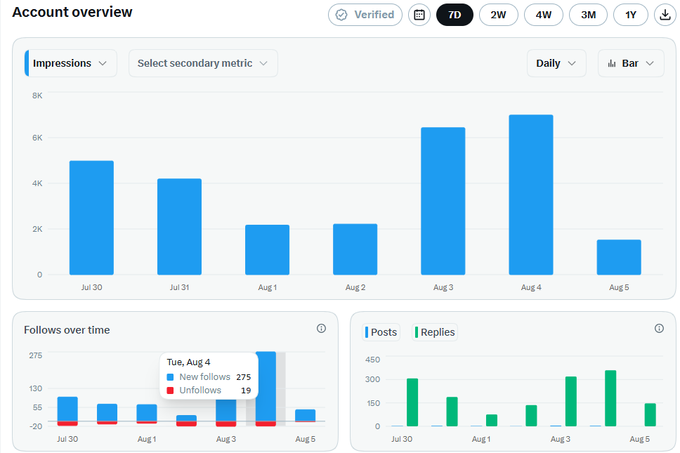Click Unfollows 19 tooltip row

(209, 390)
